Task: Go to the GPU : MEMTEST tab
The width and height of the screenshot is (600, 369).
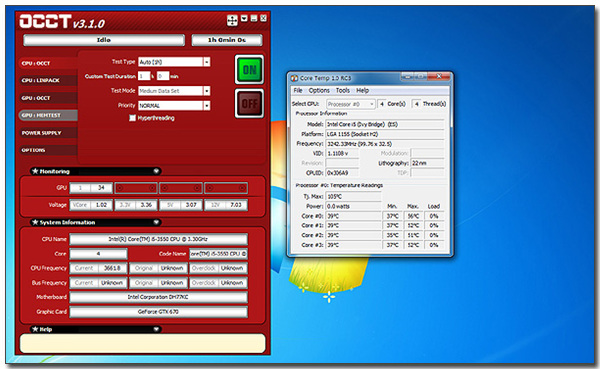Action: 48,115
